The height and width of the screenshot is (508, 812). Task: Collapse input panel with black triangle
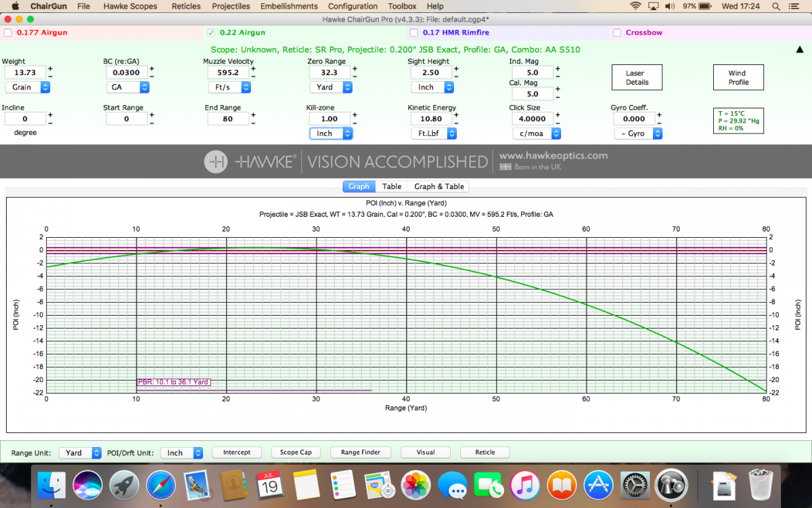point(800,49)
